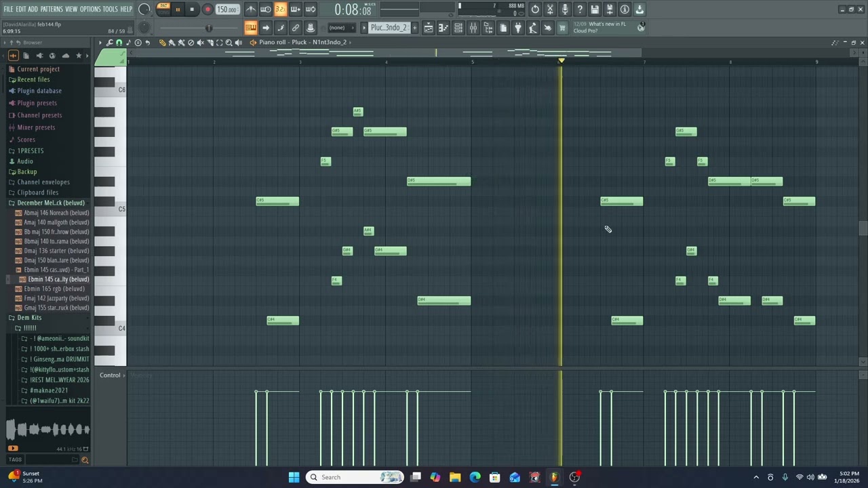Viewport: 868px width, 488px height.
Task: Expand the Recent files folder
Action: coord(33,79)
